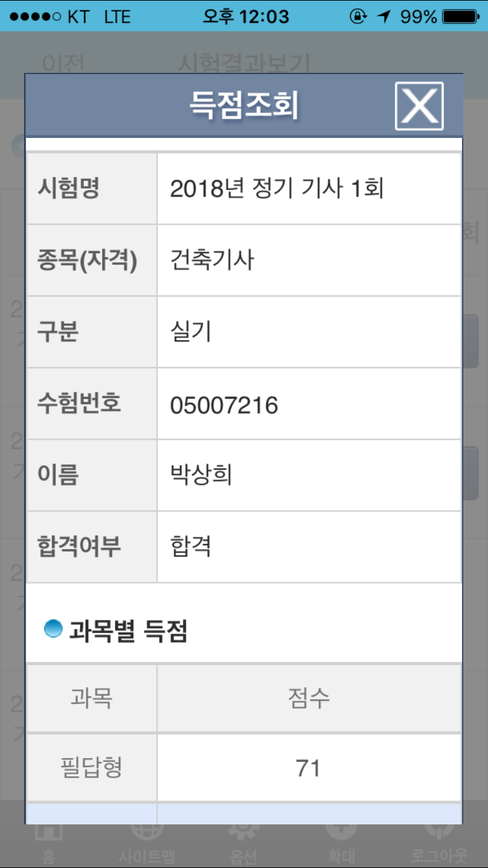Tap the location arrow in status bar
The image size is (488, 868).
click(x=384, y=16)
